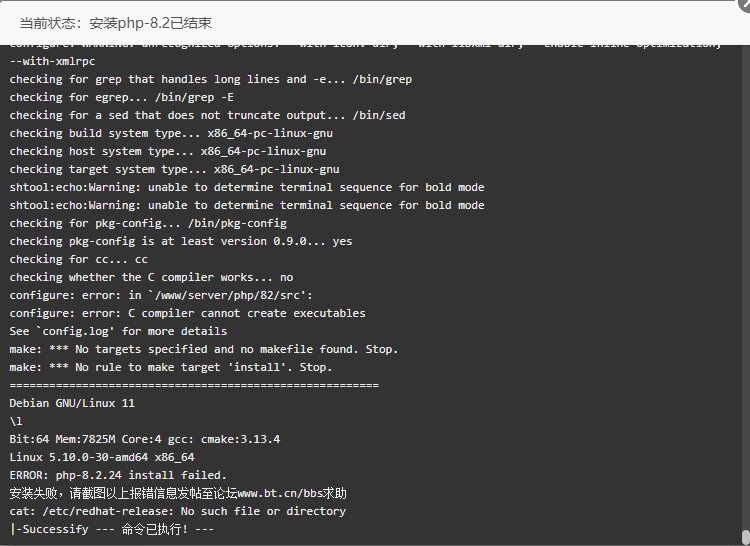
Task: Click the 'checking for pkg-config' line
Action: (148, 223)
